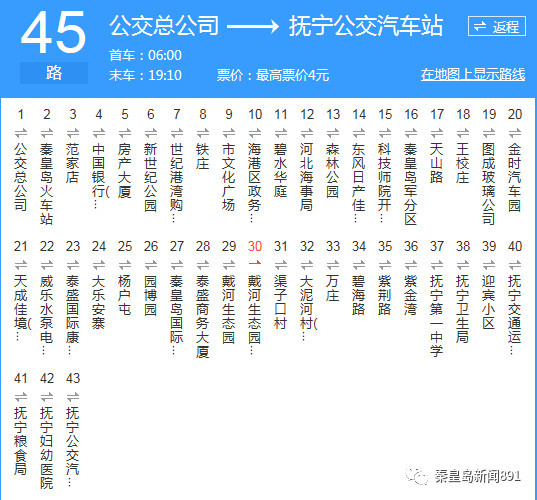537x500 pixels.
Task: Click transfer icon above 园博园 stop
Action: point(151,265)
